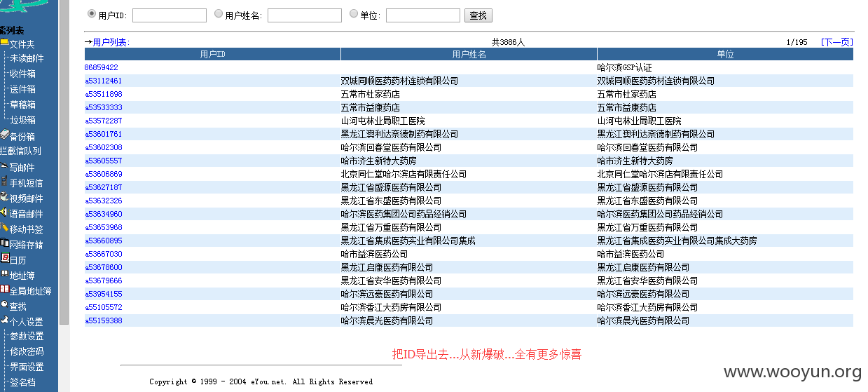868x392 pixels.
Task: Open 未读邮件 folder in sidebar
Action: (x=27, y=58)
